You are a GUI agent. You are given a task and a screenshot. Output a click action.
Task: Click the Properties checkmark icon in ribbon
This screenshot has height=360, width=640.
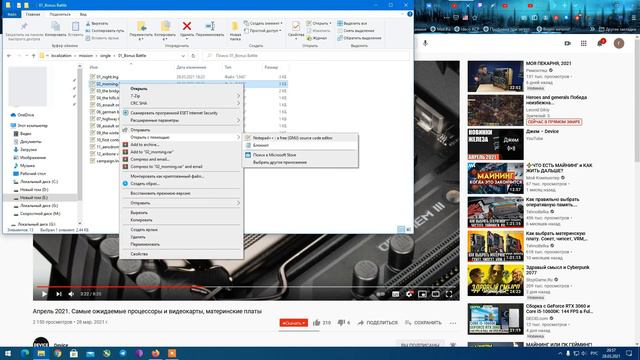pyautogui.click(x=296, y=26)
